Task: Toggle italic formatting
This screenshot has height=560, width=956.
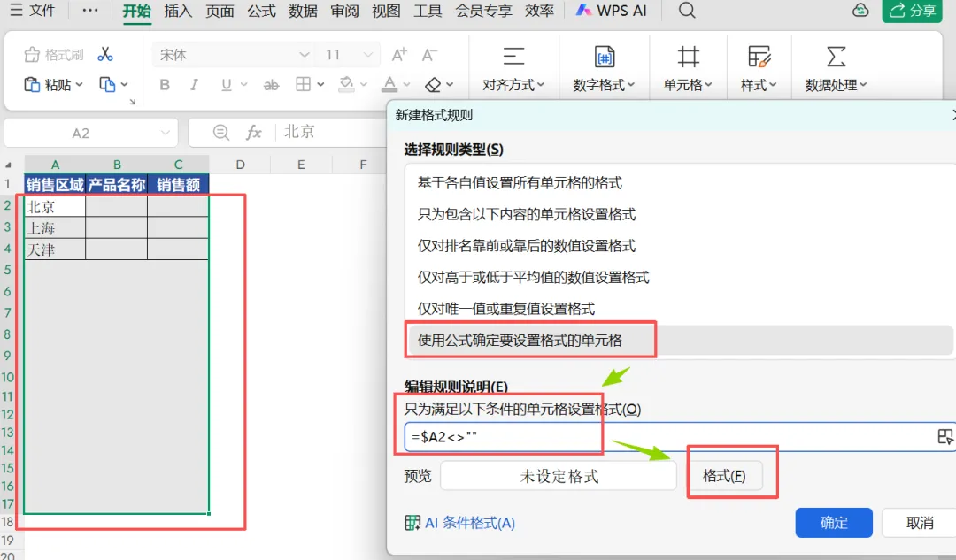Action: click(x=194, y=85)
